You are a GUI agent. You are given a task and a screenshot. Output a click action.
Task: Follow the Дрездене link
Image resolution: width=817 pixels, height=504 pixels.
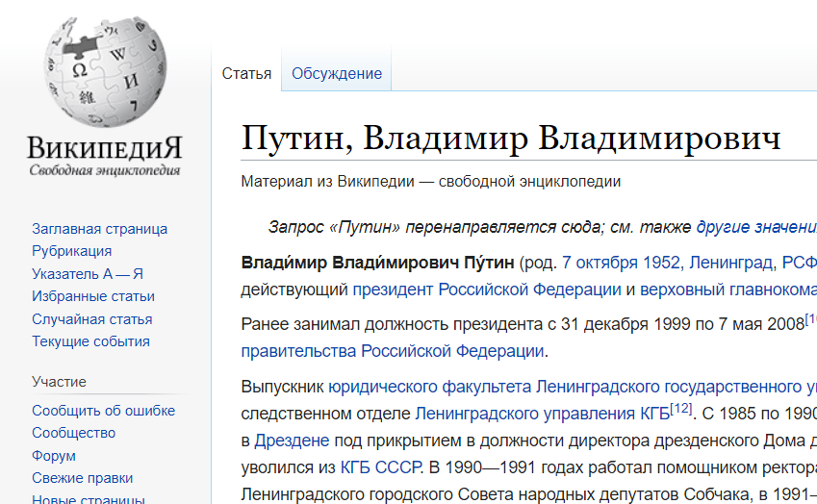click(292, 441)
